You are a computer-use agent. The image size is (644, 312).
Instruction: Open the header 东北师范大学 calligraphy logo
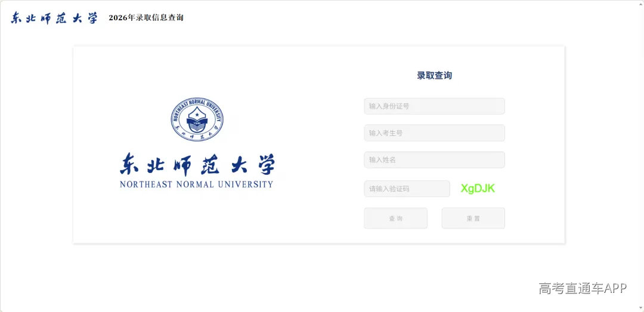[54, 18]
